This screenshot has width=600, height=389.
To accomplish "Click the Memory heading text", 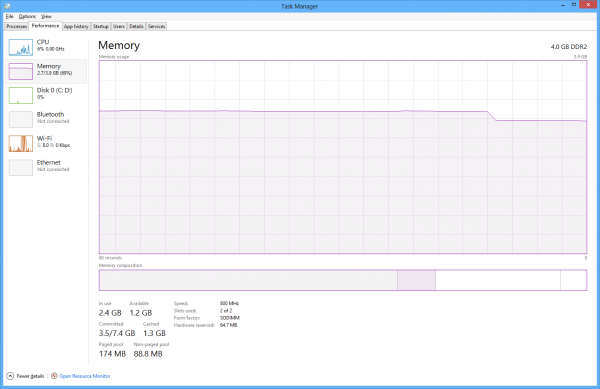I will pyautogui.click(x=119, y=45).
